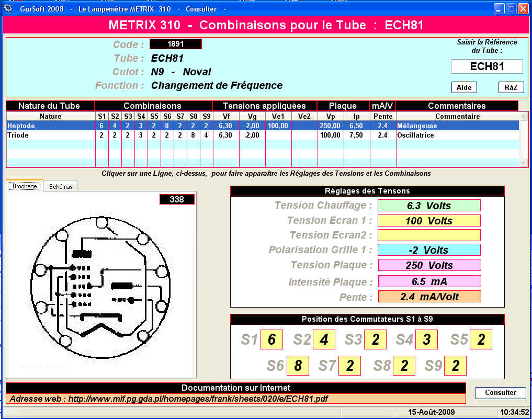The height and width of the screenshot is (419, 532).
Task: Click the N9 - Noval culot text
Action: click(x=181, y=72)
